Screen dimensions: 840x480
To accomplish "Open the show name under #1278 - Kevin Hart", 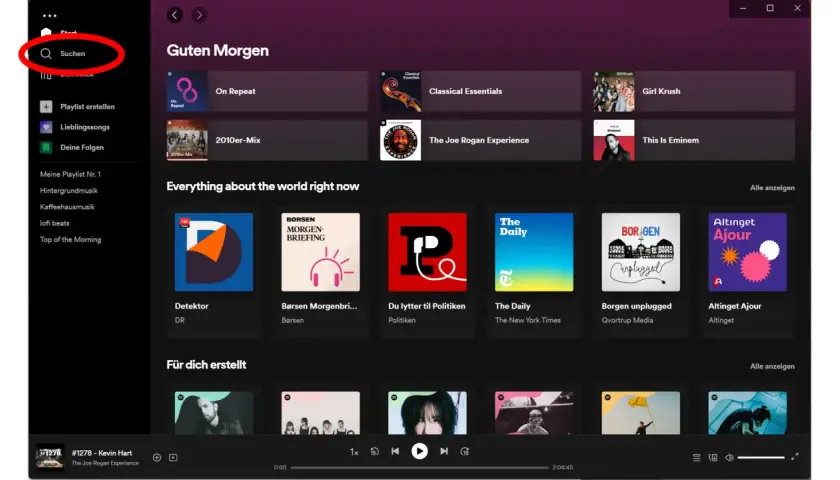I will coord(105,463).
